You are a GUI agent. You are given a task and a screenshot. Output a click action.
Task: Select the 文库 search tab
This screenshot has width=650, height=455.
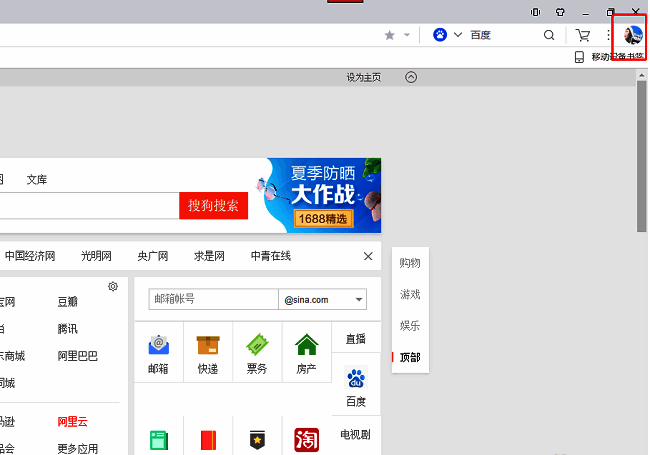tap(37, 179)
